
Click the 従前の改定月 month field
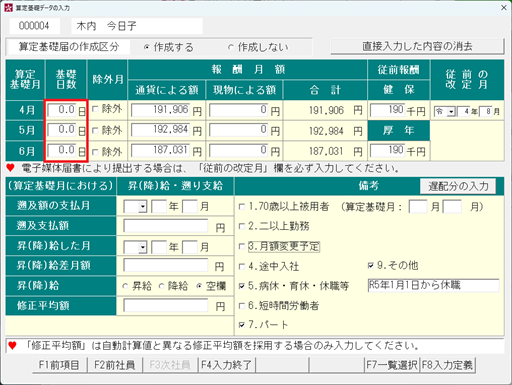pyautogui.click(x=486, y=112)
